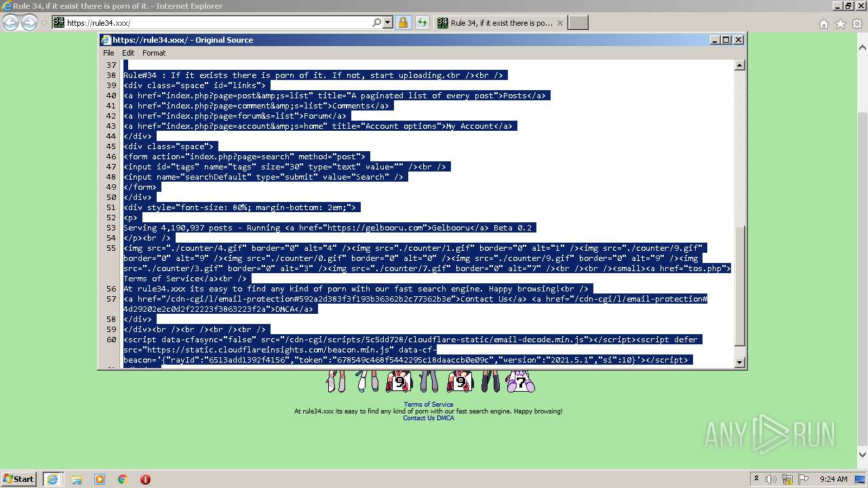Open the Windows Start menu
The width and height of the screenshot is (868, 488).
pyautogui.click(x=19, y=479)
